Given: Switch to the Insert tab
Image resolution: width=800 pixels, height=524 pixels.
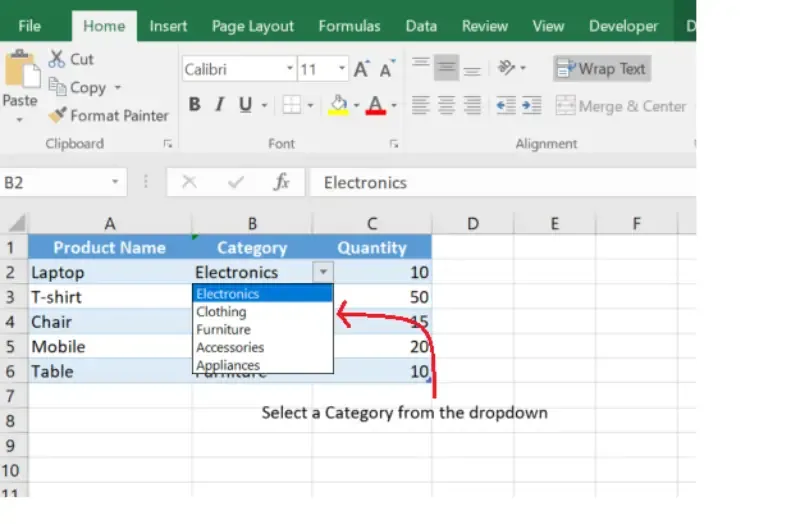Looking at the screenshot, I should [168, 26].
